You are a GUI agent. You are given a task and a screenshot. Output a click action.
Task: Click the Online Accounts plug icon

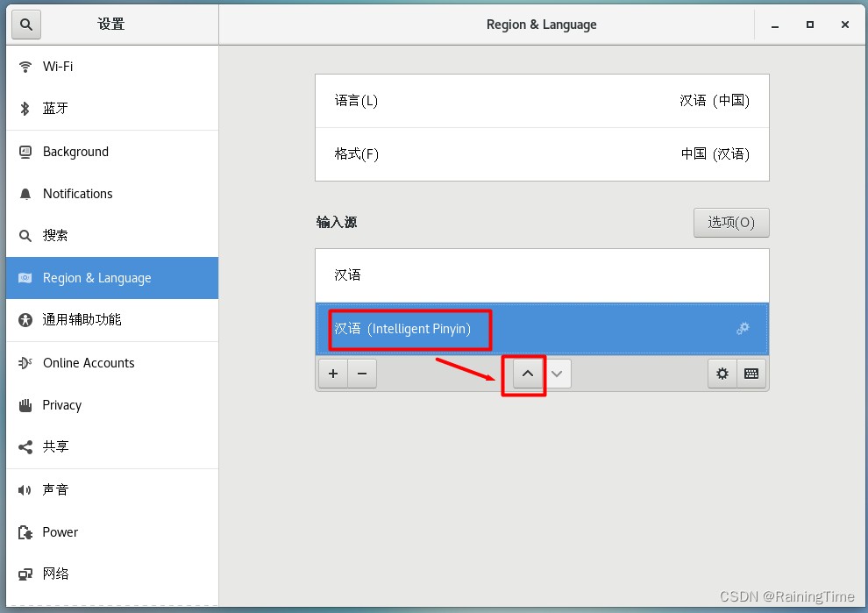[x=25, y=363]
